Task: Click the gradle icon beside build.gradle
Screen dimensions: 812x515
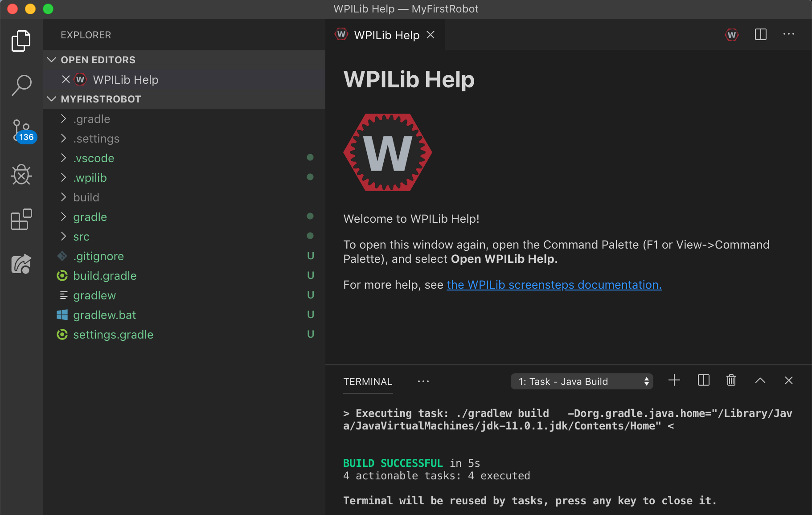Action: tap(62, 275)
